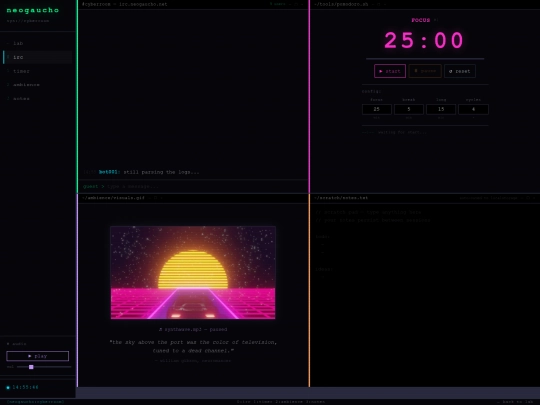540x405 pixels.
Task: Click the 'synthwave.mp3 — paused' label
Action: (193, 330)
